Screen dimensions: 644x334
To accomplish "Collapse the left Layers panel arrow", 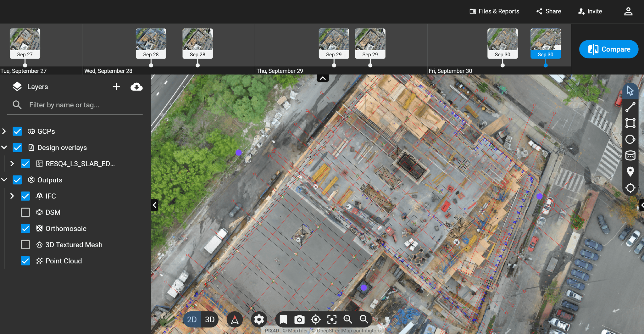I will tap(154, 205).
